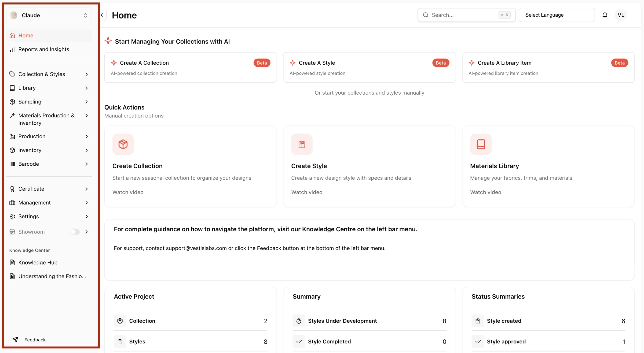Expand the Sampling submenu chevron

click(x=86, y=102)
